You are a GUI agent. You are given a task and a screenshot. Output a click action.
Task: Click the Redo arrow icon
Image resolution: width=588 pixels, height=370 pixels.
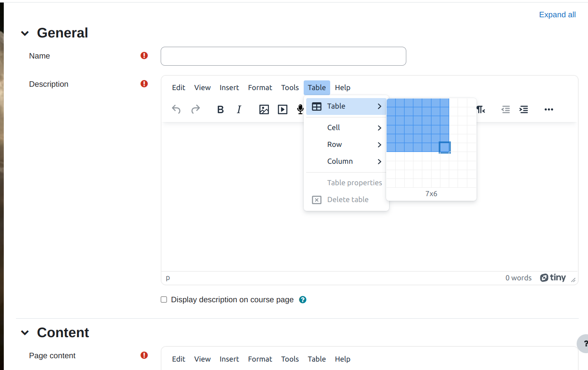196,109
